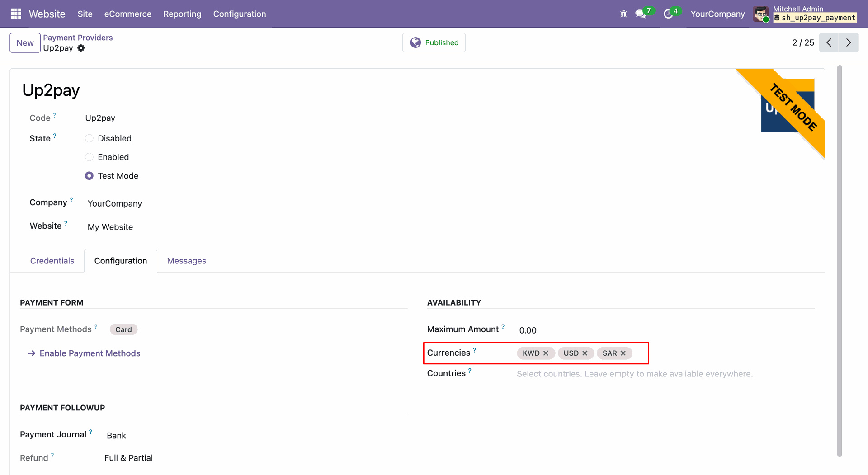Click the record pager counter 2 / 25

[803, 42]
